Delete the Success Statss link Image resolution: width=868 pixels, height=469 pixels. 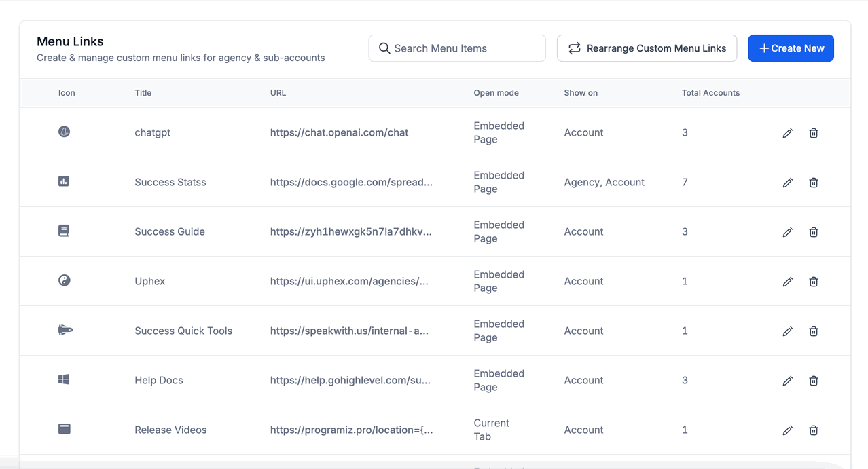point(814,183)
